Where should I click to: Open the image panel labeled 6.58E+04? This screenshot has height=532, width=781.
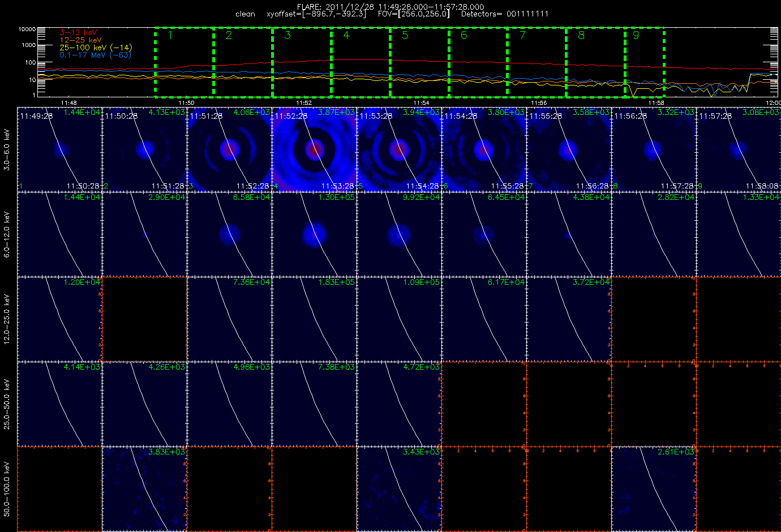229,234
